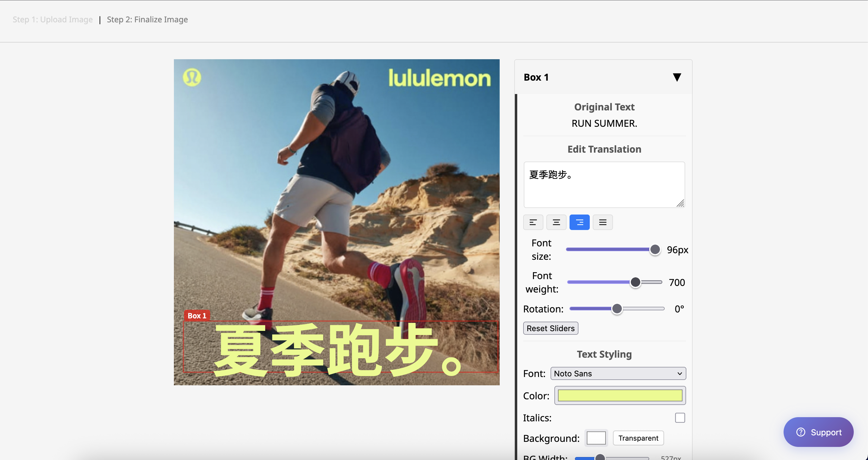Adjust the Rotation slider

[617, 309]
